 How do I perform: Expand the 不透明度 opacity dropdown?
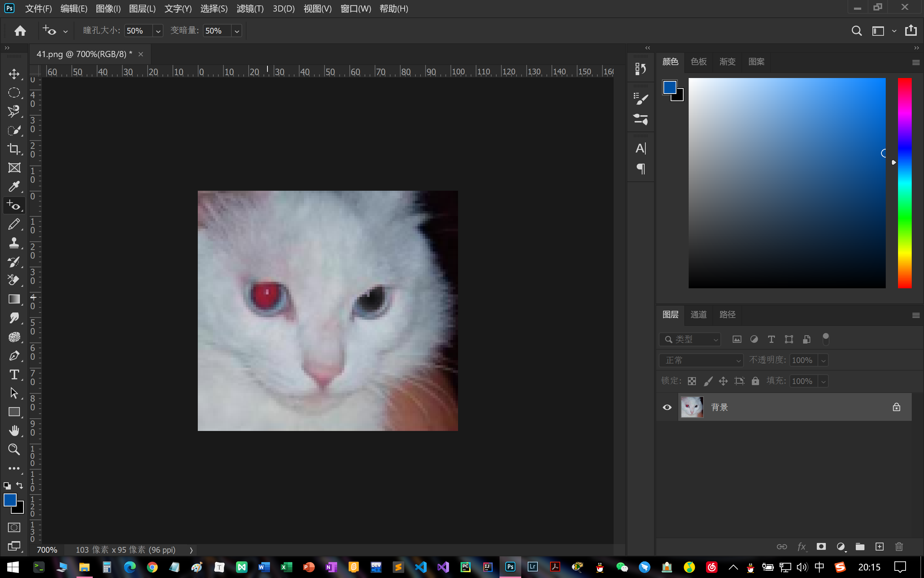pos(823,361)
